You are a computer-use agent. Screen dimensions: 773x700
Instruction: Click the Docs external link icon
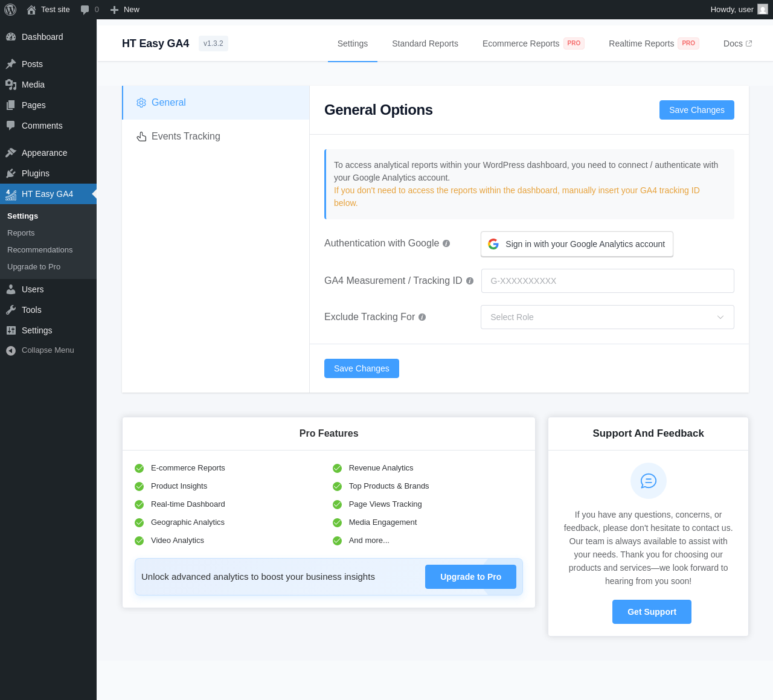[749, 43]
